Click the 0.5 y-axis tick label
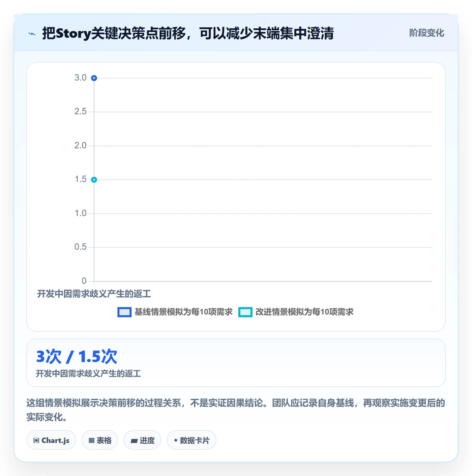Screen dimensions: 472x476 (x=81, y=247)
